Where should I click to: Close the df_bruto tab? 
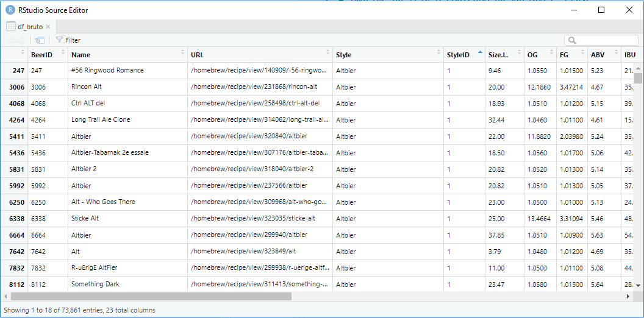(x=48, y=27)
